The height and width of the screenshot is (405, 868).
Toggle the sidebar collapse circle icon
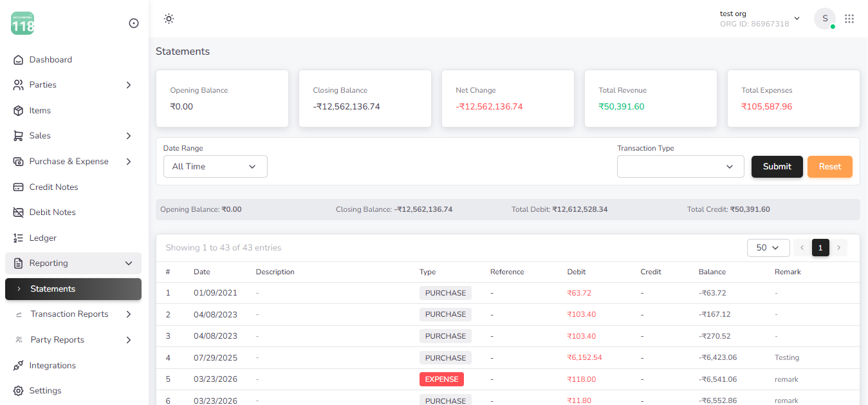134,23
